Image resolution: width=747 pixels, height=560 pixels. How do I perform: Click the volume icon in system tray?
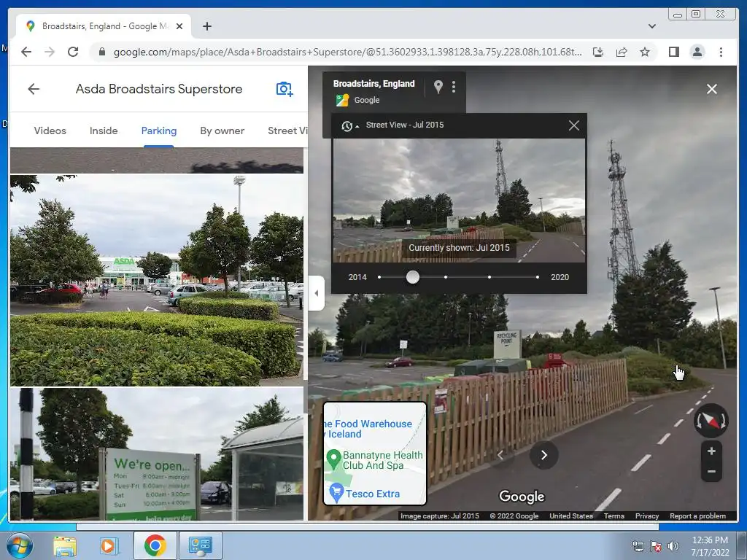point(673,546)
